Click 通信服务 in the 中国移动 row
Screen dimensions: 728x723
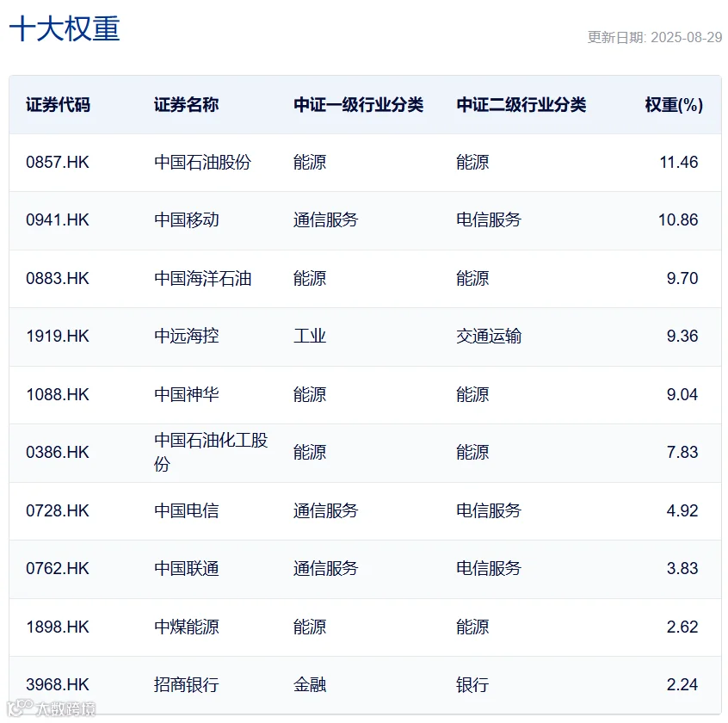(325, 219)
